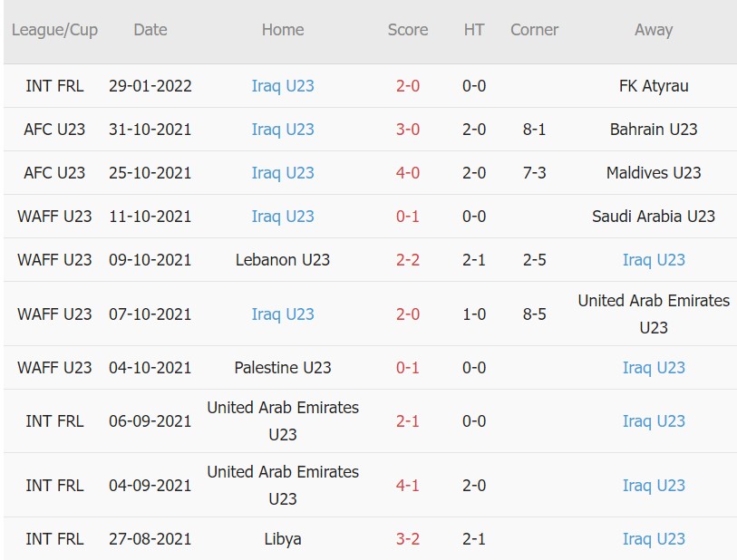
Task: Open the Iraq U23 team page from first row
Action: [283, 85]
